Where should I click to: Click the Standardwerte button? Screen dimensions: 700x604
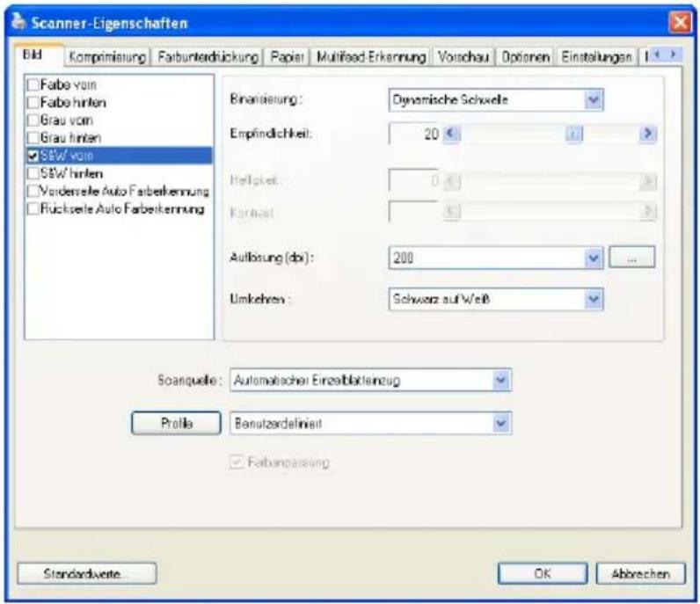pyautogui.click(x=86, y=573)
